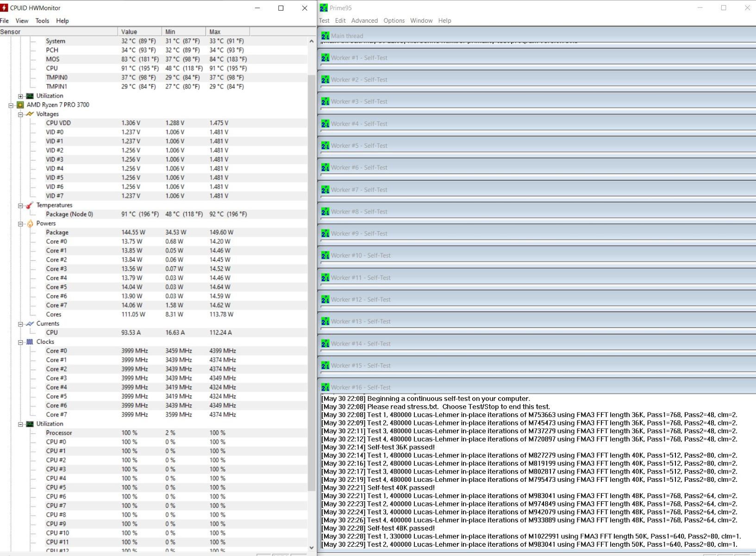
Task: Open the Window menu in Prime95
Action: tap(421, 20)
